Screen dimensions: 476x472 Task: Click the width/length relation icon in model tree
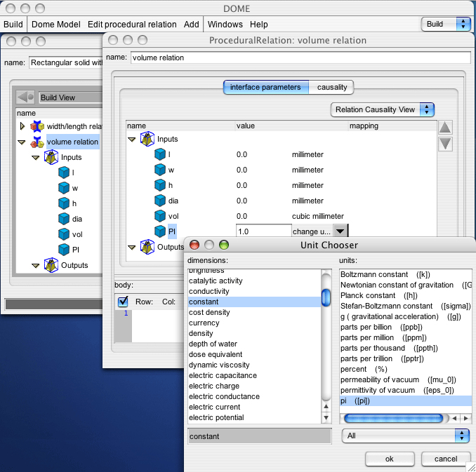(x=37, y=126)
